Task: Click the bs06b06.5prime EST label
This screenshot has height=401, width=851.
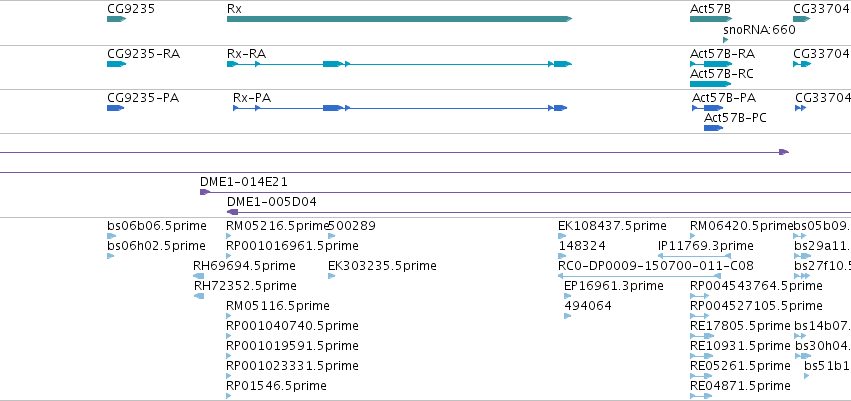Action: [x=157, y=226]
